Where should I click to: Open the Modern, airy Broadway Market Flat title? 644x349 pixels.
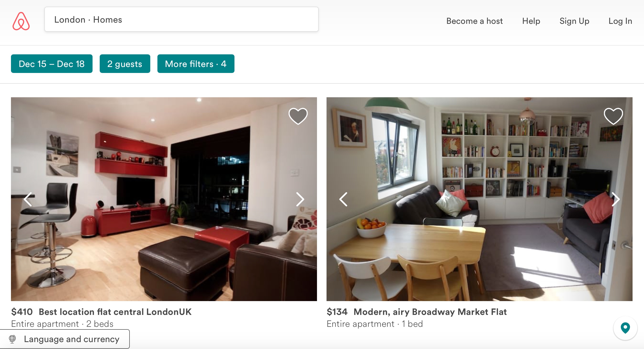click(430, 312)
